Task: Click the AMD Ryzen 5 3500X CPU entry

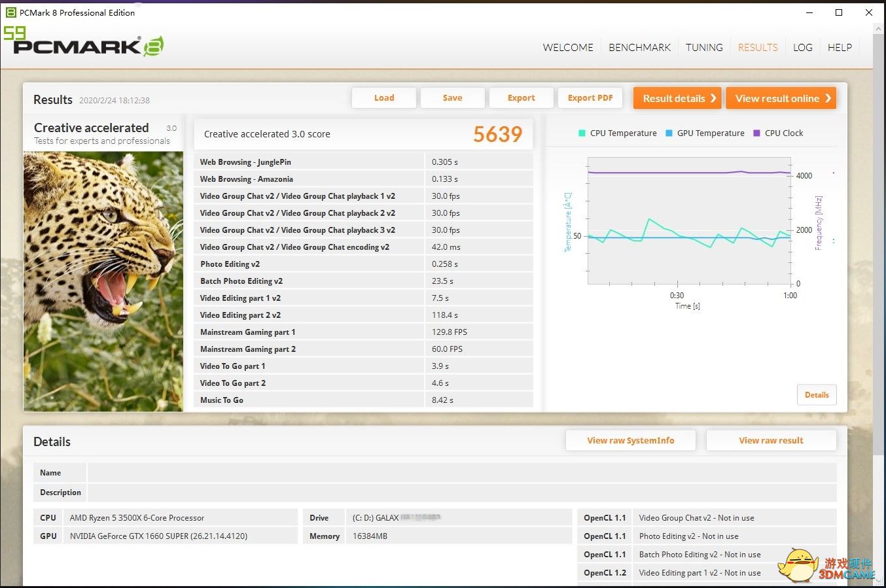Action: coord(137,517)
